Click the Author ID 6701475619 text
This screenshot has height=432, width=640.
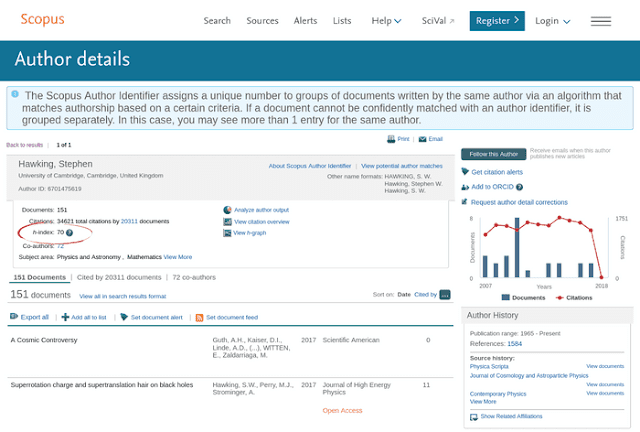click(50, 189)
